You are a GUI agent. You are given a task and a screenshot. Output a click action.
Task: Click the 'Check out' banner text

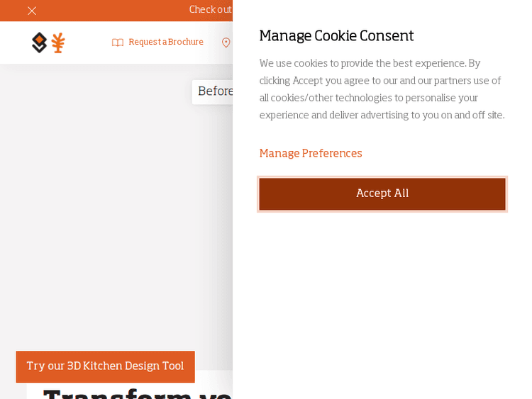click(210, 10)
